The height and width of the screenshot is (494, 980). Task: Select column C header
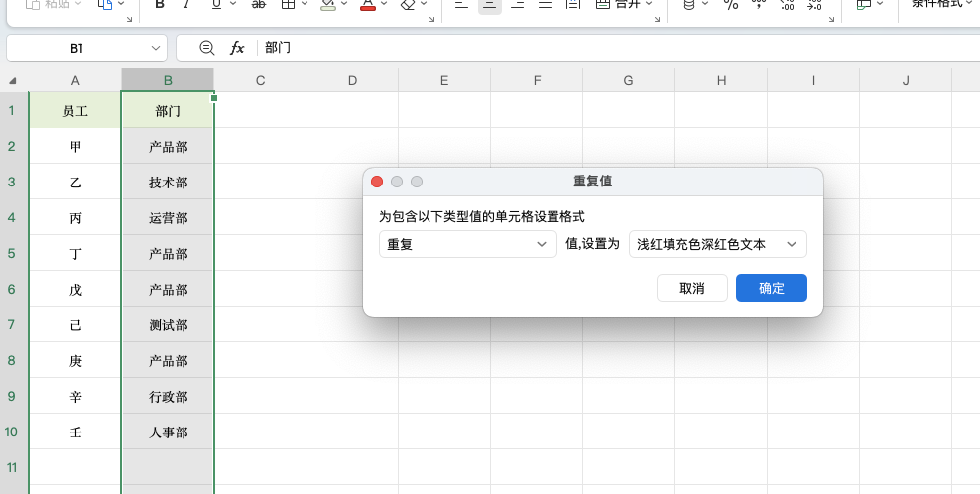(260, 80)
